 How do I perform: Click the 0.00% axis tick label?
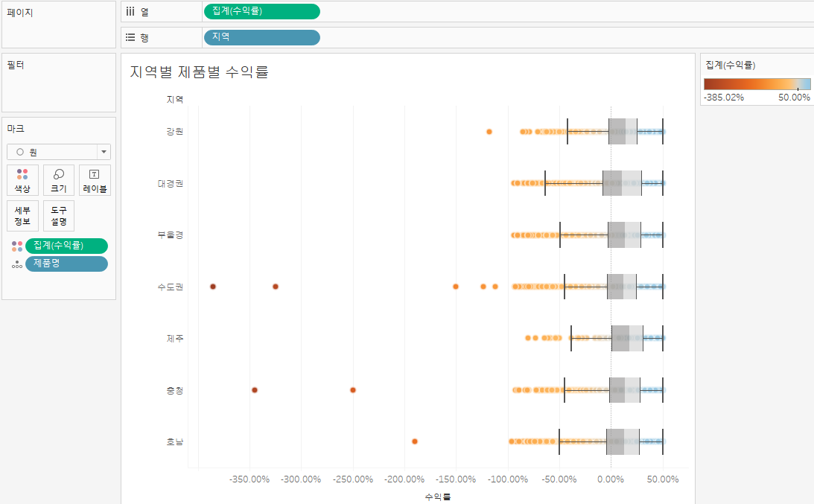(611, 479)
